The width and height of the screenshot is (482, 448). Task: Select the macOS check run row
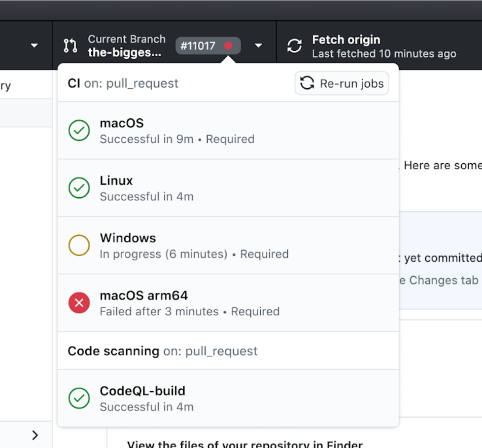(228, 131)
